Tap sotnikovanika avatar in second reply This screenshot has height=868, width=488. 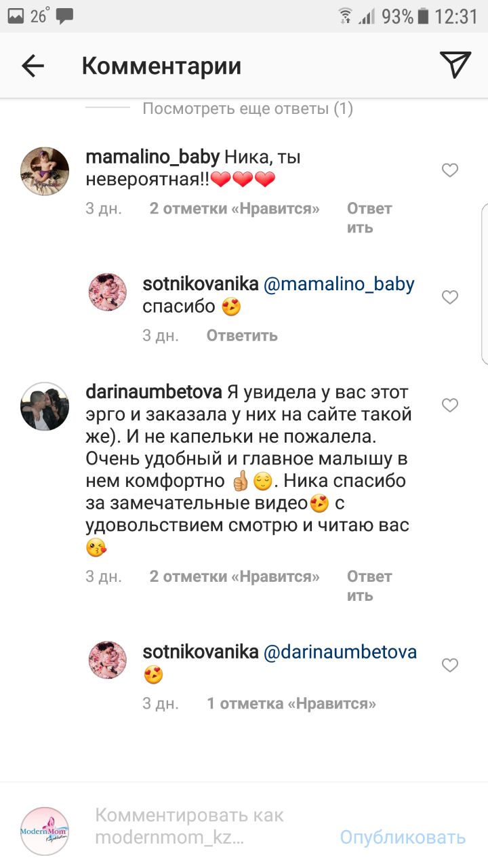(108, 660)
